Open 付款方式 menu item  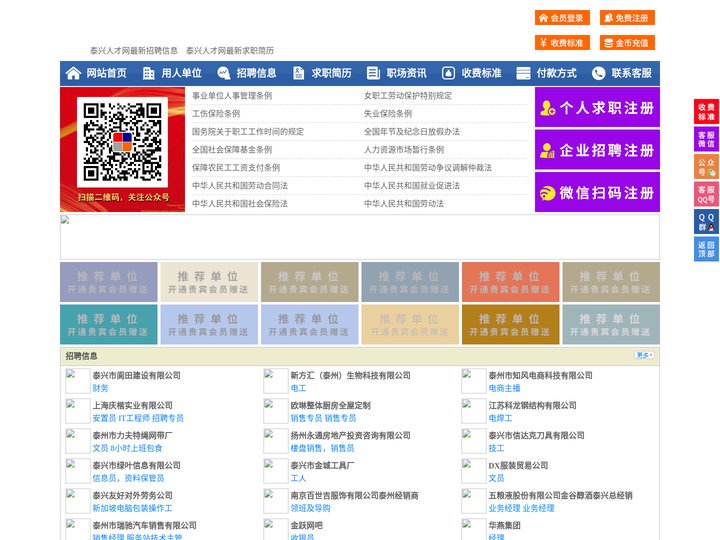(x=557, y=73)
